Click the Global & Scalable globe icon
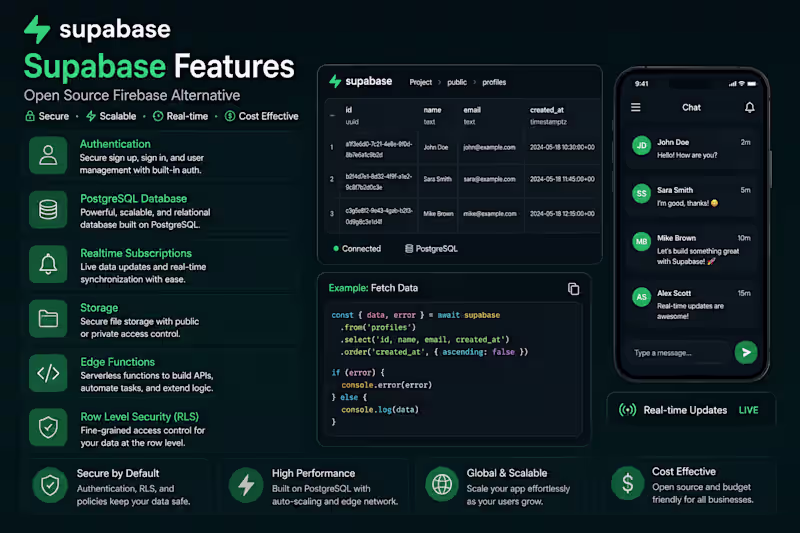800x533 pixels. 442,484
